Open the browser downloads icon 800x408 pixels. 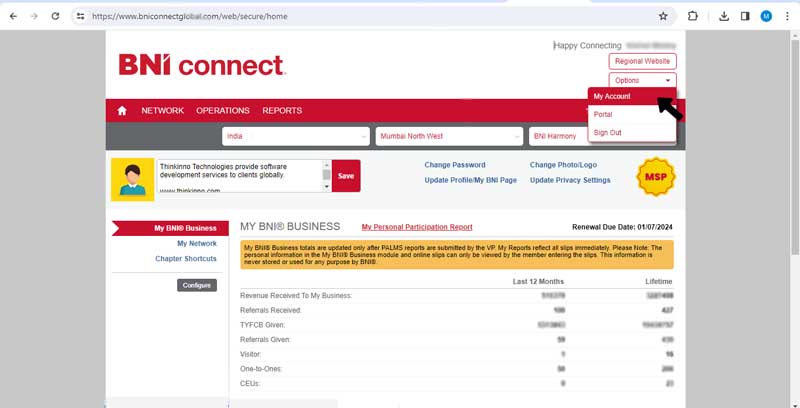tap(724, 16)
